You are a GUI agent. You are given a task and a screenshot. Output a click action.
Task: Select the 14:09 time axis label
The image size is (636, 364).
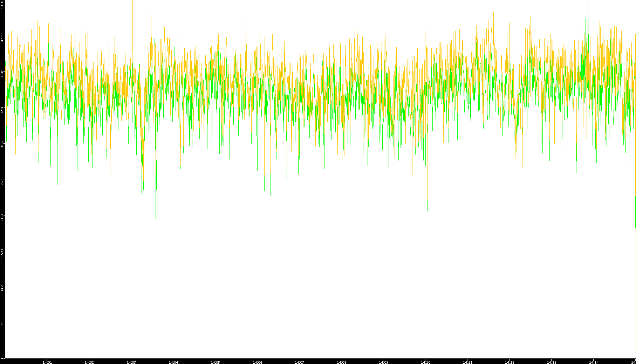tap(383, 362)
